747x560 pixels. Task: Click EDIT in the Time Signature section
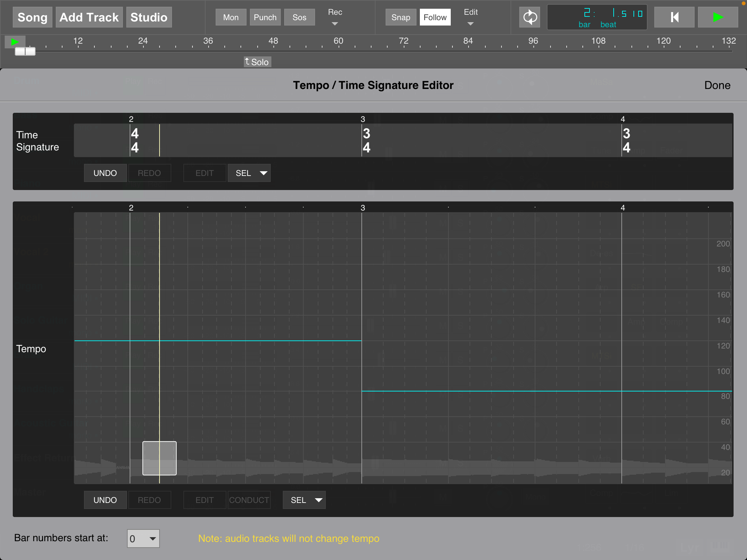pyautogui.click(x=205, y=173)
